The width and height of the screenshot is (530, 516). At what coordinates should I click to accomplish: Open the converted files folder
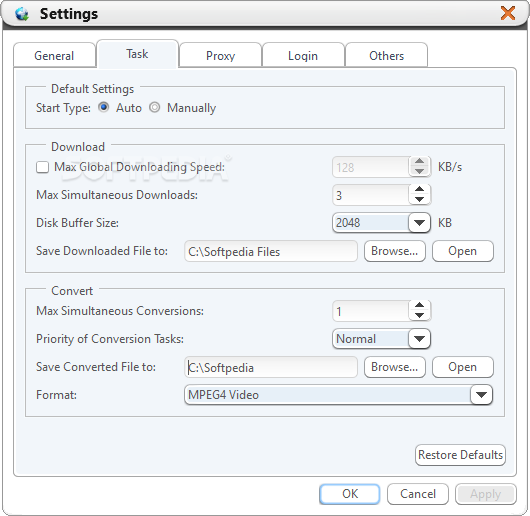tap(463, 367)
